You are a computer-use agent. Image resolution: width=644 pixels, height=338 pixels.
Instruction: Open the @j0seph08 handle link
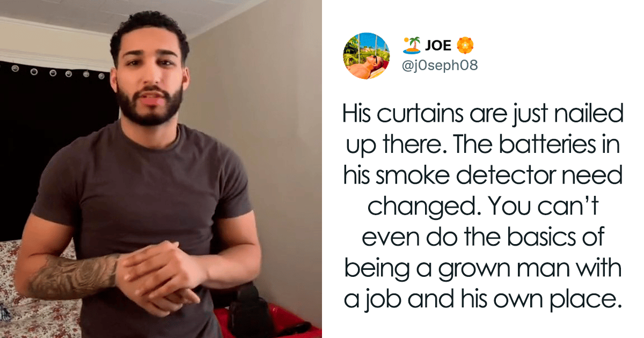[x=440, y=66]
